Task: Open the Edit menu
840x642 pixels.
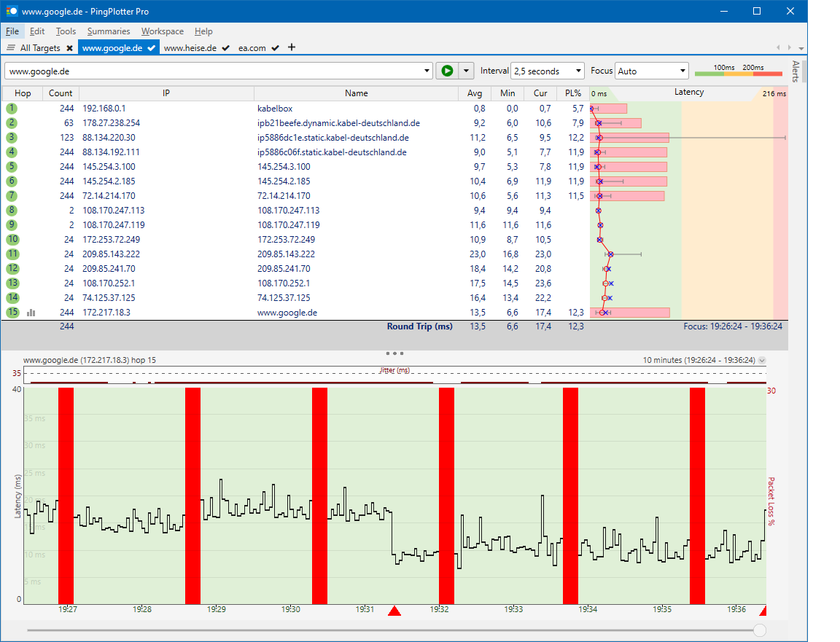Action: click(37, 31)
